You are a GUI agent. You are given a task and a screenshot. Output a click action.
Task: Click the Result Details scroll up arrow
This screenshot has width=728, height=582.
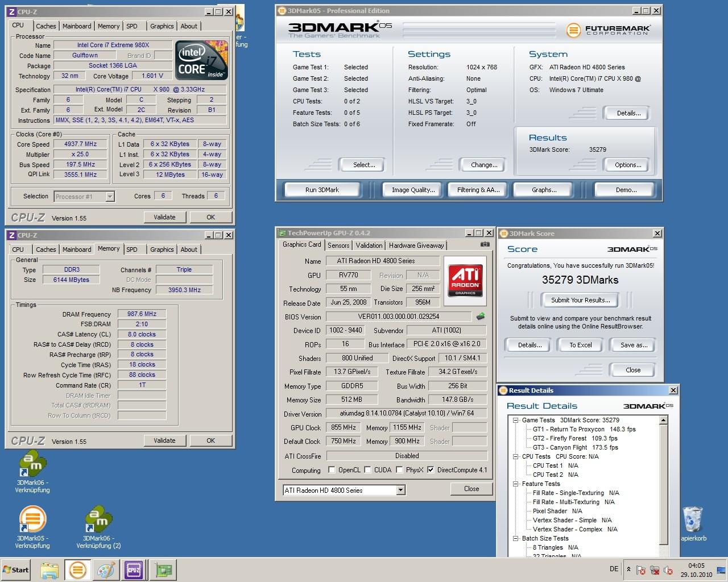(663, 420)
